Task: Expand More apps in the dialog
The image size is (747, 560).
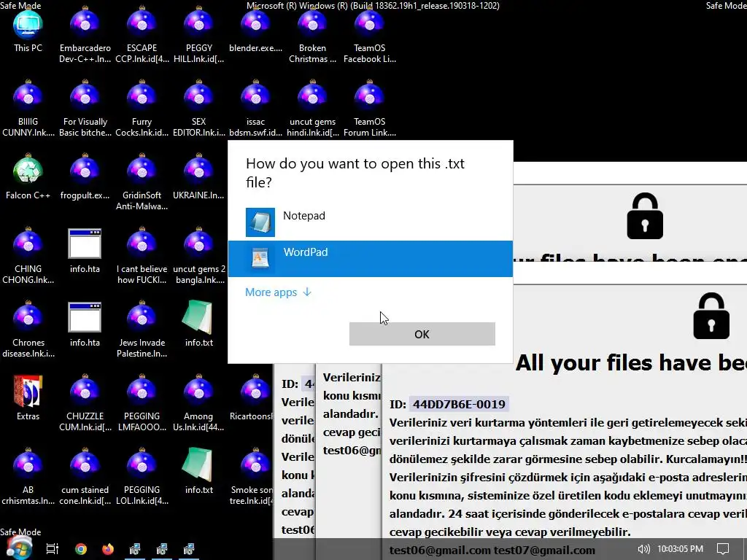Action: point(278,292)
